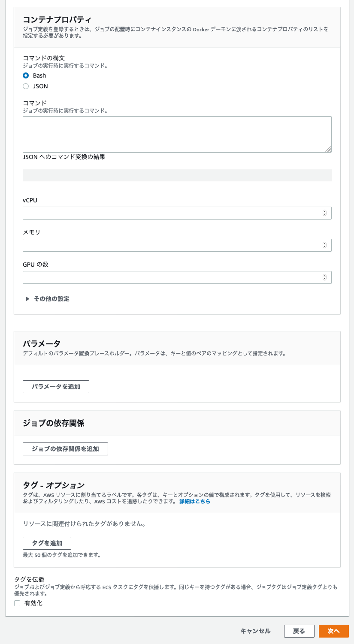Click the タグを追加 button
Image resolution: width=354 pixels, height=644 pixels.
tap(47, 543)
